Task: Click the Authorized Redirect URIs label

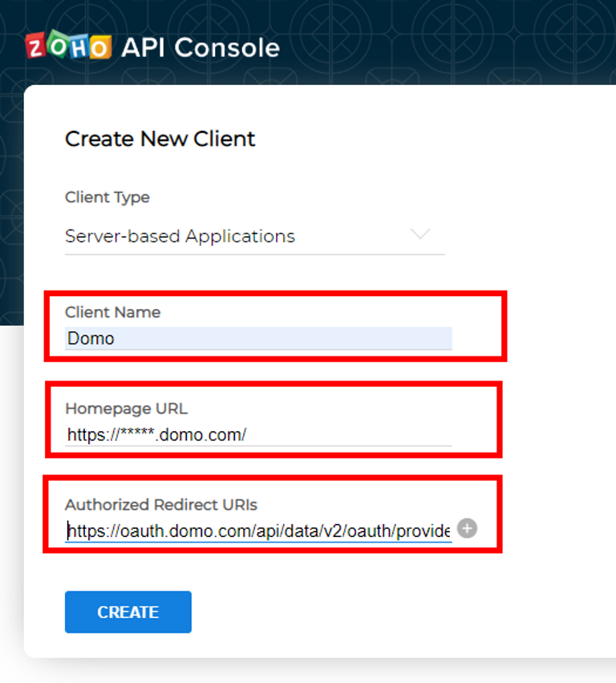Action: point(161,504)
